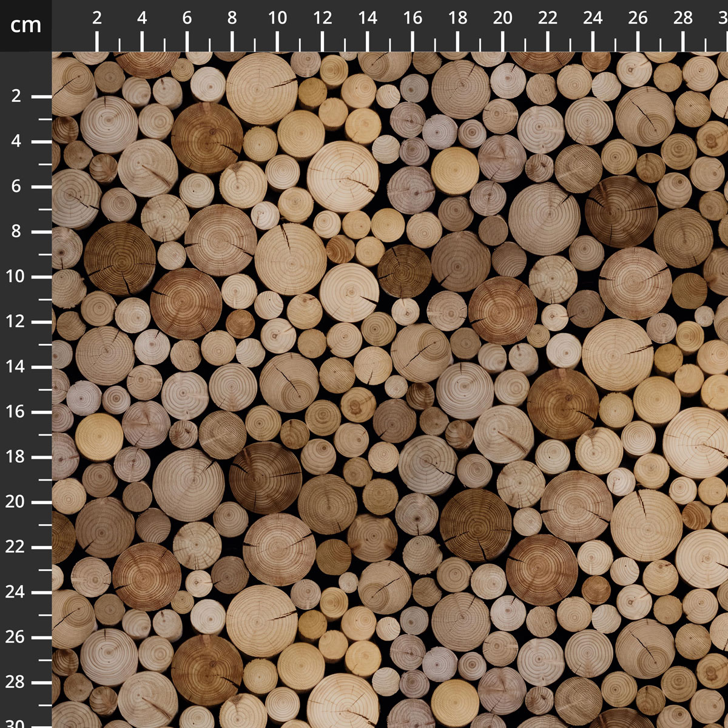The image size is (728, 728).
Task: Pick the 26 label on vertical ruler
Action: pyautogui.click(x=15, y=638)
